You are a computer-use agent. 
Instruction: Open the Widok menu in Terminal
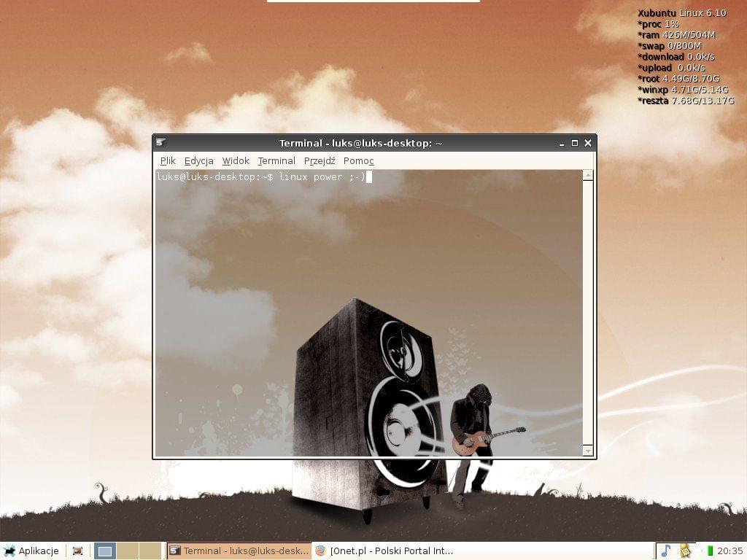(x=236, y=161)
